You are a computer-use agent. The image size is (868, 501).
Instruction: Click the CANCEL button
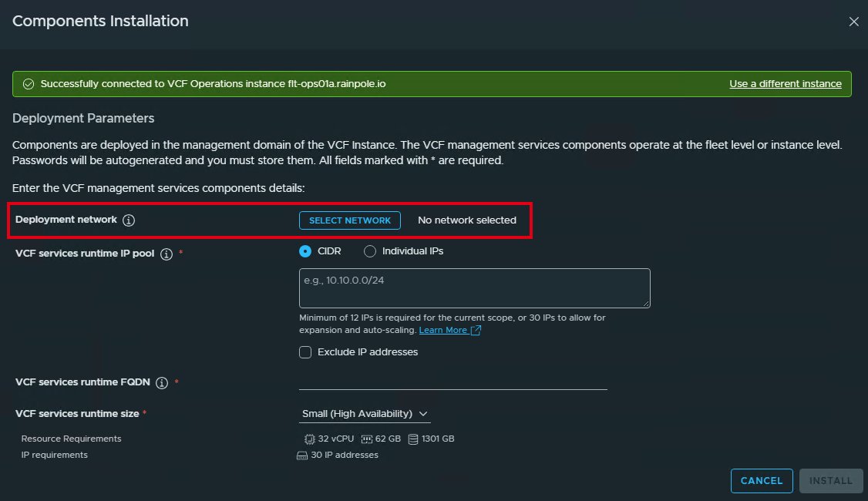pos(762,480)
